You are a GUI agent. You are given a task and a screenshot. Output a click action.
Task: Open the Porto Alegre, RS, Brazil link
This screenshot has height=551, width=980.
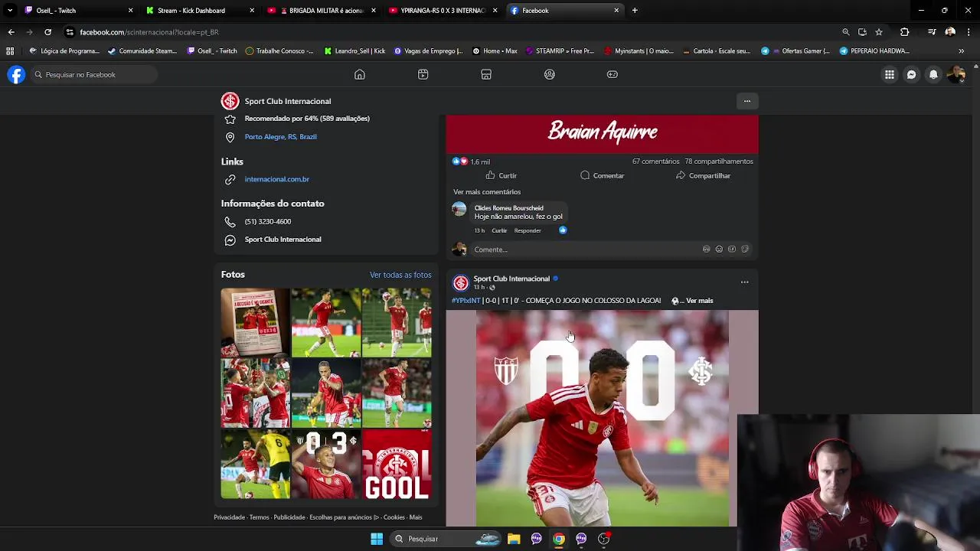[280, 137]
